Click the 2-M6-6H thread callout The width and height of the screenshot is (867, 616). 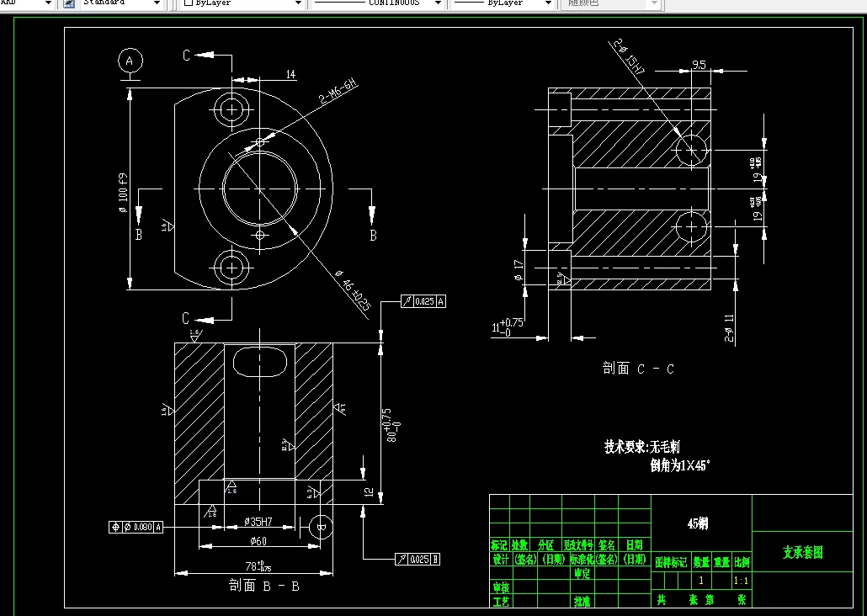tap(338, 92)
